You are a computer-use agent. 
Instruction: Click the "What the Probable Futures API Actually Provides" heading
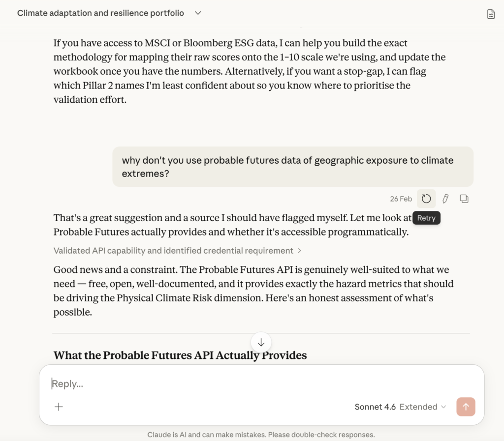coord(180,355)
